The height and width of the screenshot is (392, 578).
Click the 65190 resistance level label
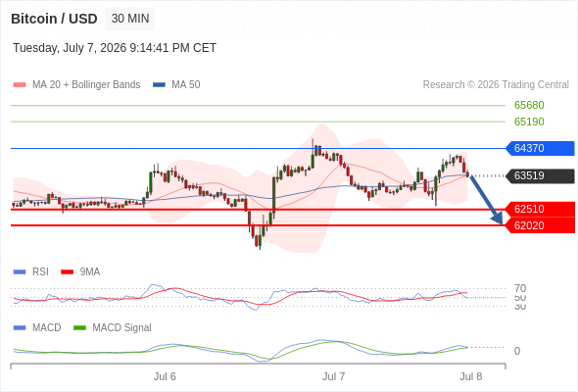(x=529, y=122)
